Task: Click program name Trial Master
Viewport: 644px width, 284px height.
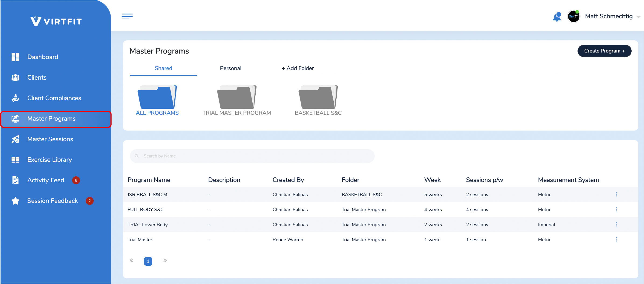Action: coord(140,240)
